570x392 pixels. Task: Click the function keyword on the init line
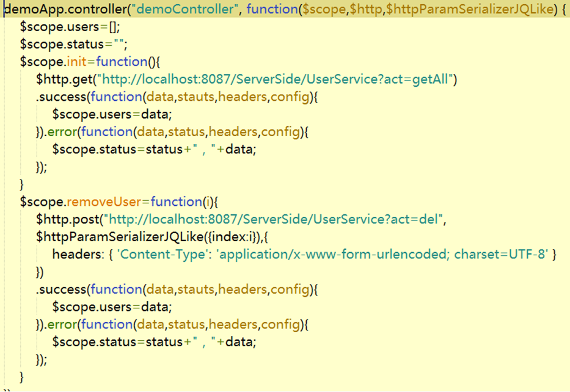(x=122, y=62)
